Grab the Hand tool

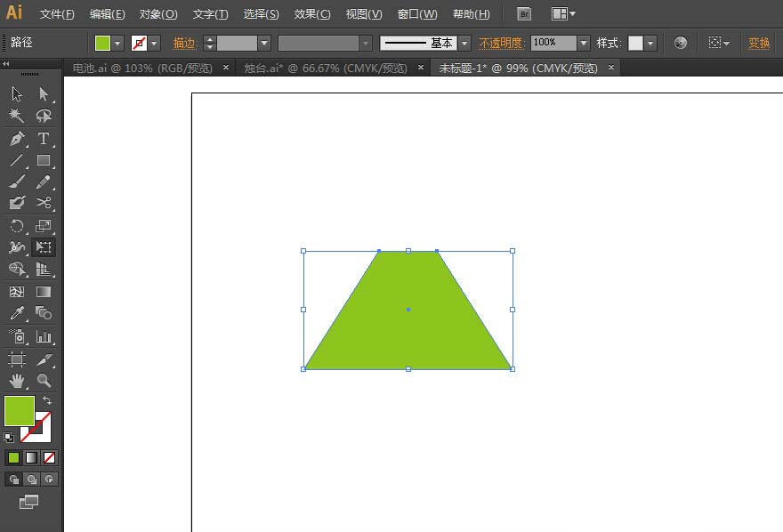(15, 381)
